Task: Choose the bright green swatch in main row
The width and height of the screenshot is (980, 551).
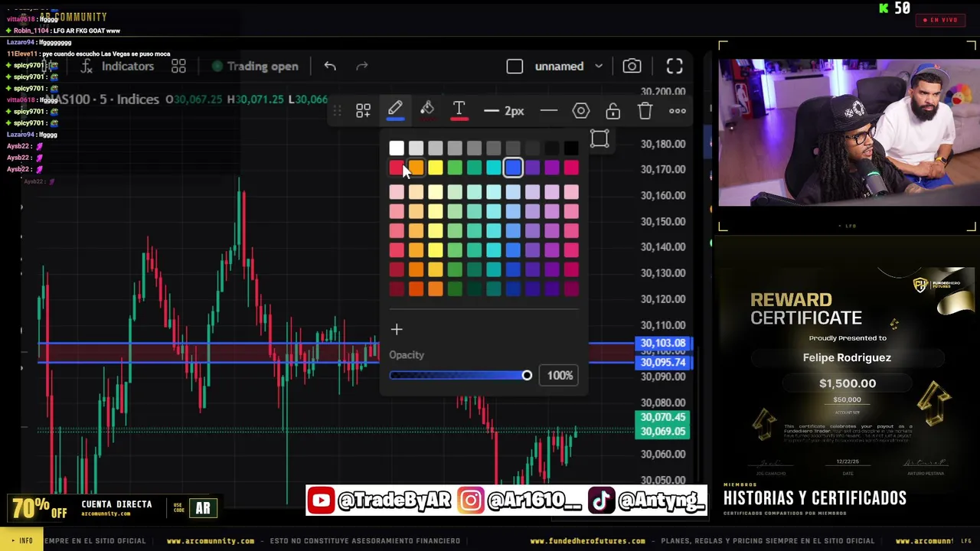Action: click(x=455, y=168)
